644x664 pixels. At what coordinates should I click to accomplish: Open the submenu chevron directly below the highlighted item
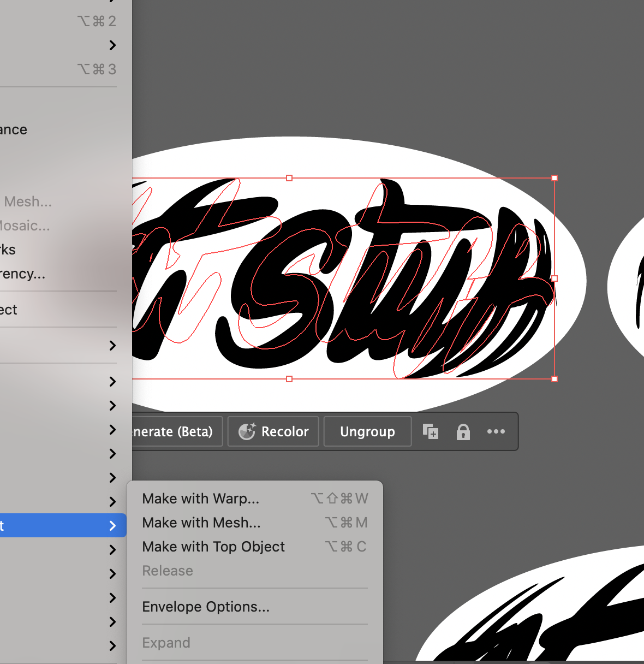click(x=112, y=549)
